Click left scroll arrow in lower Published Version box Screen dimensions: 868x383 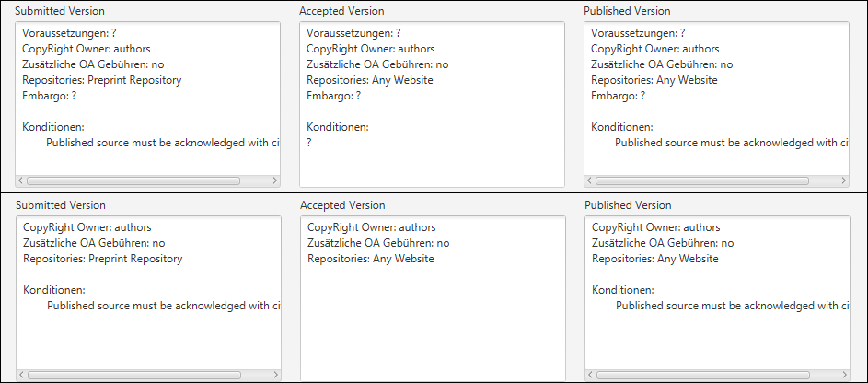[x=591, y=376]
